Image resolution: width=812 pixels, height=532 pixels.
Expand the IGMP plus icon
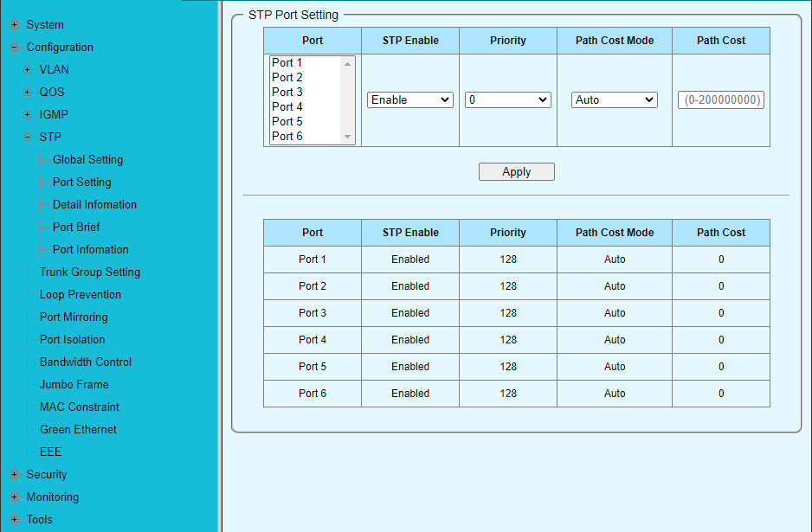pos(28,115)
